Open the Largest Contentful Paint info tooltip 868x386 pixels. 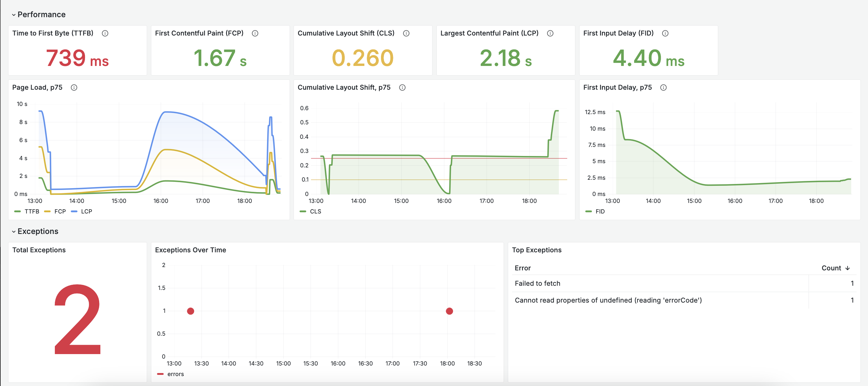pyautogui.click(x=551, y=33)
